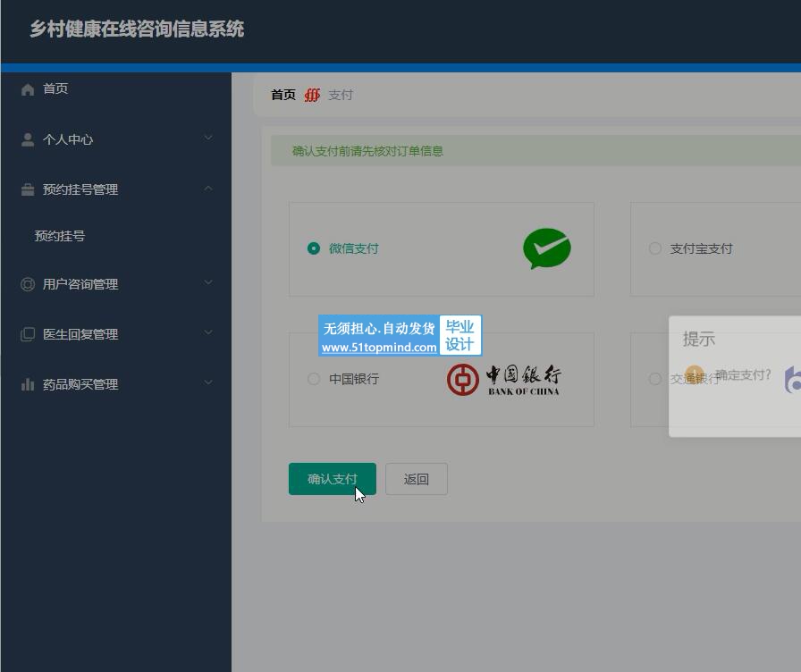
Task: Click the 确定支付? dialog message
Action: pyautogui.click(x=743, y=374)
